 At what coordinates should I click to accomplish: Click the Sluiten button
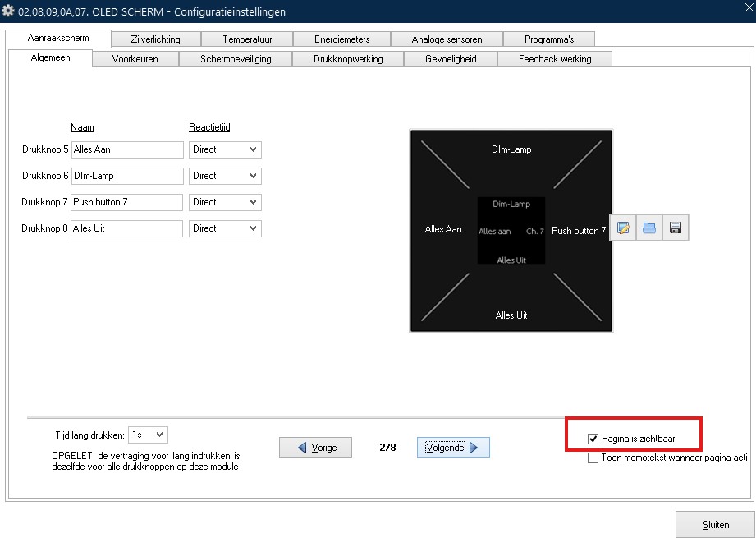point(715,525)
